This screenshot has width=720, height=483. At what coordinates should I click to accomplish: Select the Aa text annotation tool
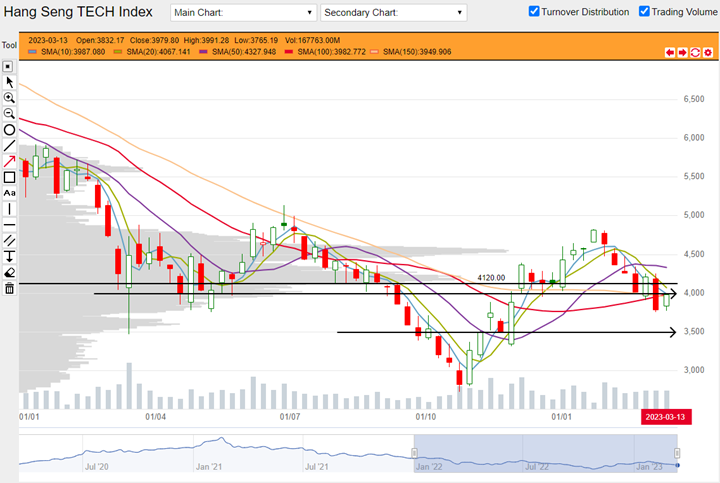9,193
